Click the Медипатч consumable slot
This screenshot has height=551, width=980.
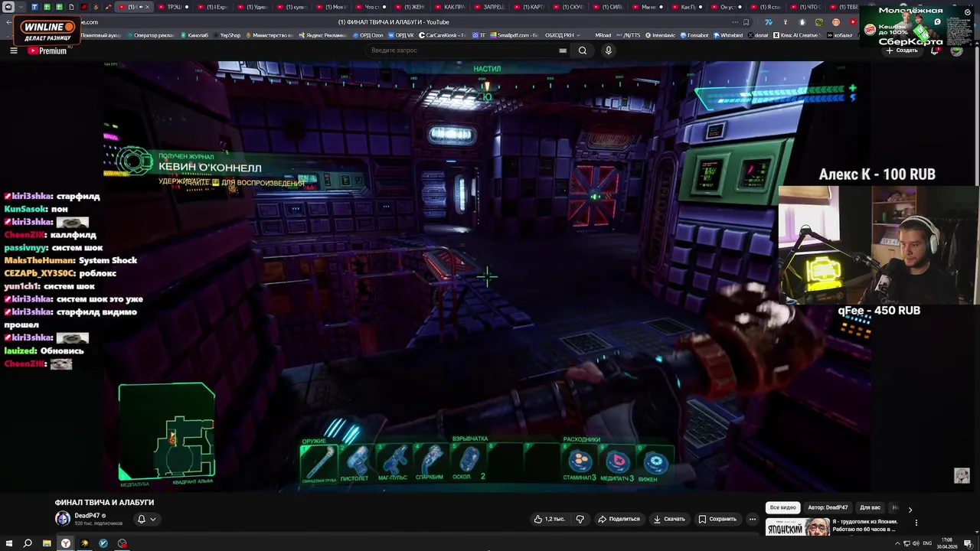[x=617, y=462]
